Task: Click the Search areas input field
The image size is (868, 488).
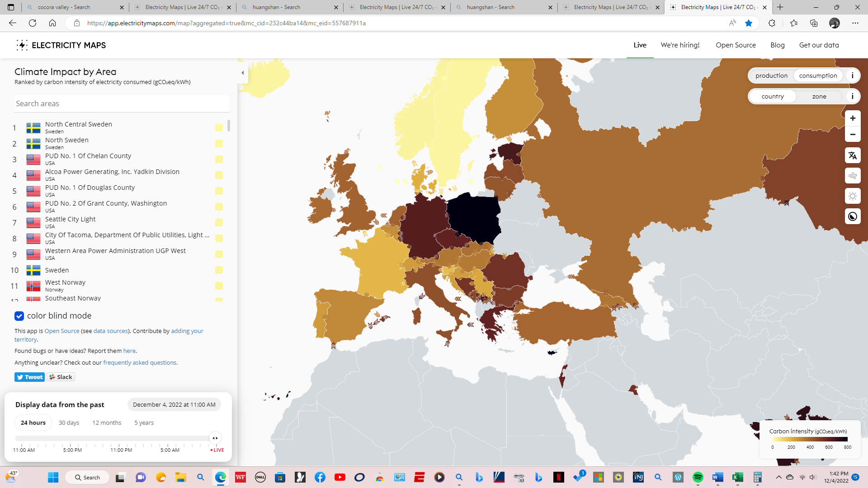Action: 121,103
